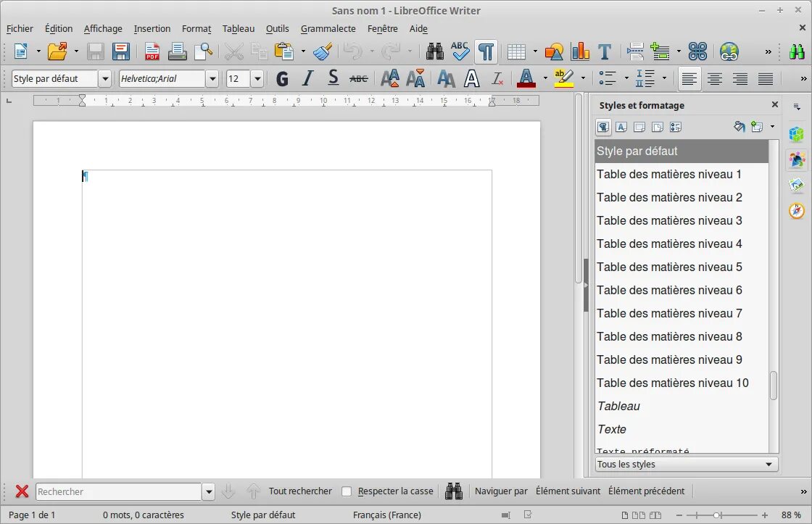
Task: Adjust zoom slider in status bar
Action: coord(718,515)
